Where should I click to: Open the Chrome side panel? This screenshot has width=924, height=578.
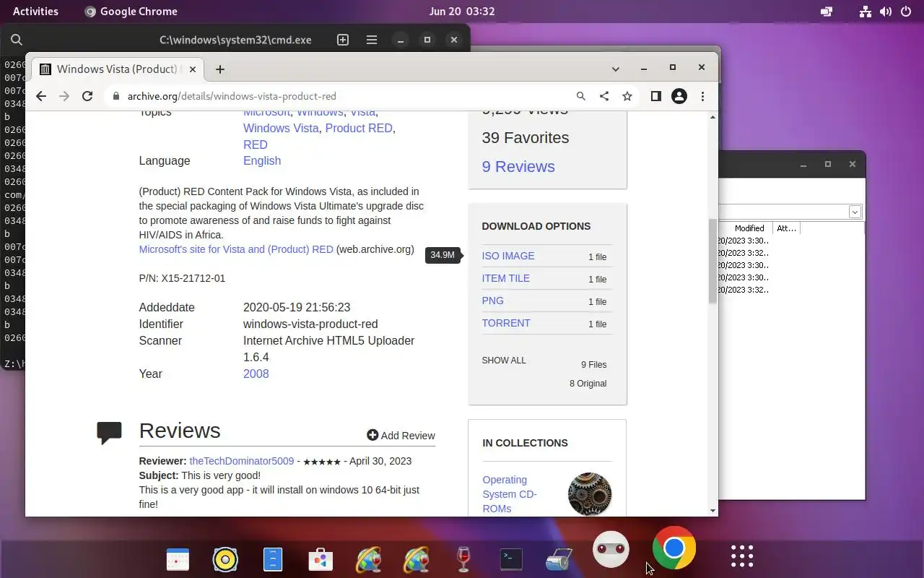pos(655,96)
